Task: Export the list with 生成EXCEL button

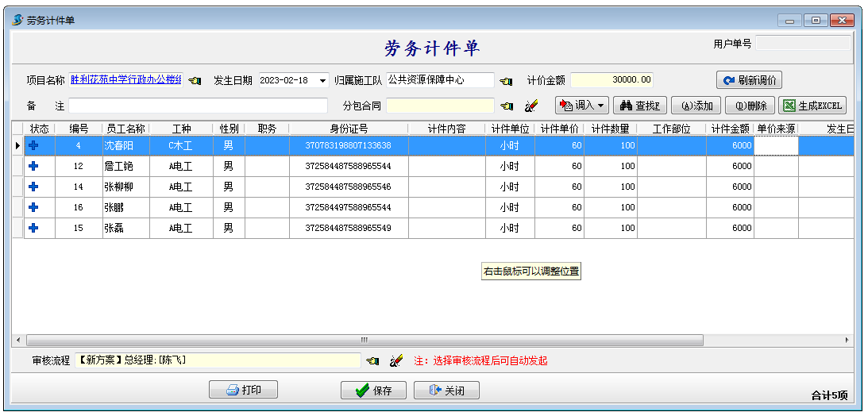Action: tap(812, 106)
